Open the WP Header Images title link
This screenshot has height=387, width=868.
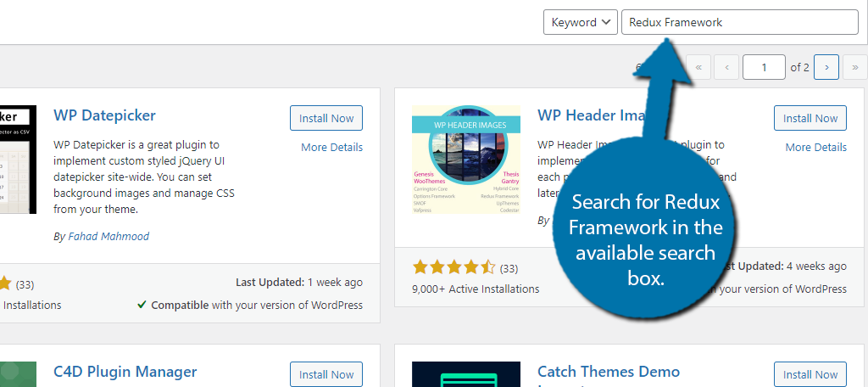coord(593,115)
